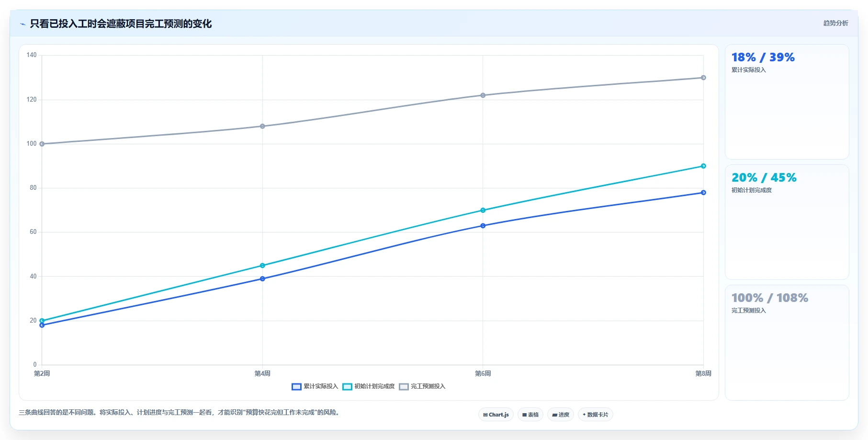868x440 pixels.
Task: Click the blue 累计实际投入 point at 第8周
Action: 703,193
